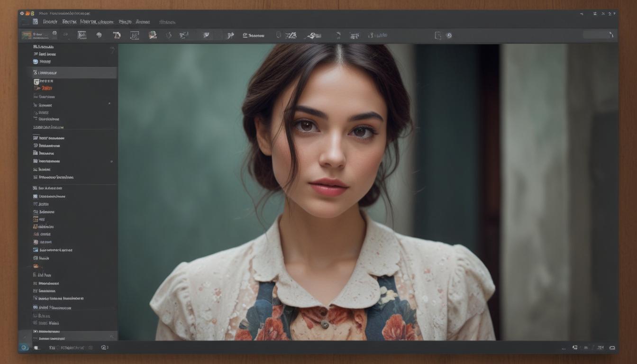Click the search field at toolbar right
This screenshot has width=637, height=364.
pos(597,35)
